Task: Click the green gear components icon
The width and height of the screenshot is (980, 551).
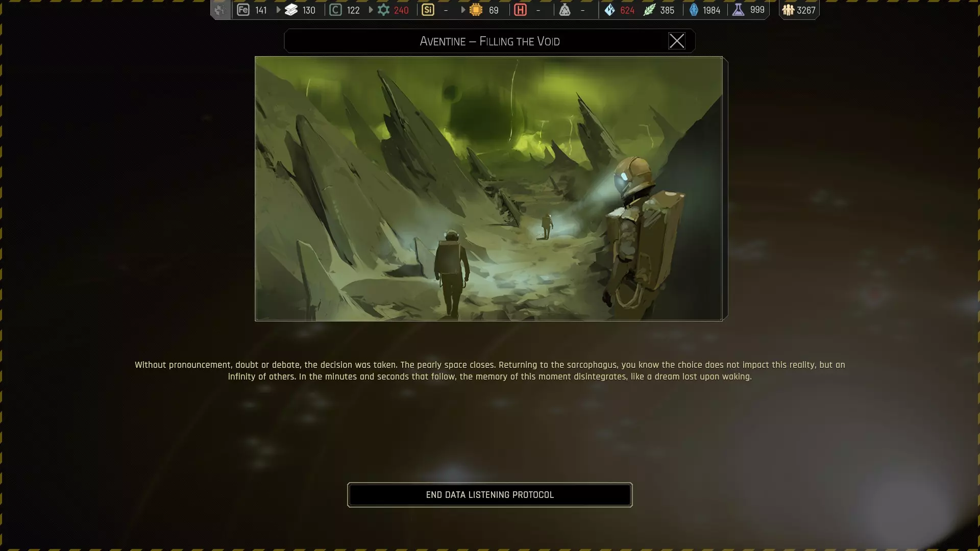Action: [x=383, y=10]
